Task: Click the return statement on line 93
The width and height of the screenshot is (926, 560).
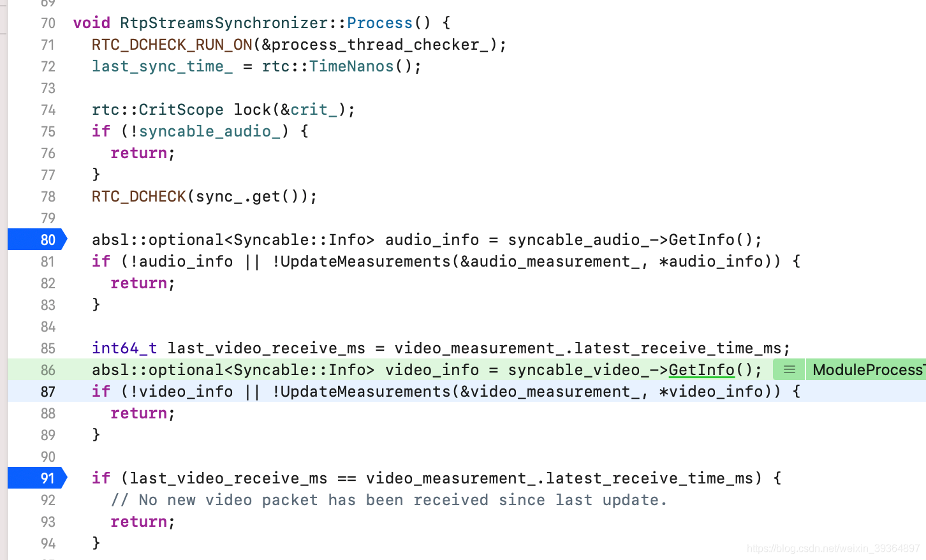Action: pyautogui.click(x=140, y=522)
